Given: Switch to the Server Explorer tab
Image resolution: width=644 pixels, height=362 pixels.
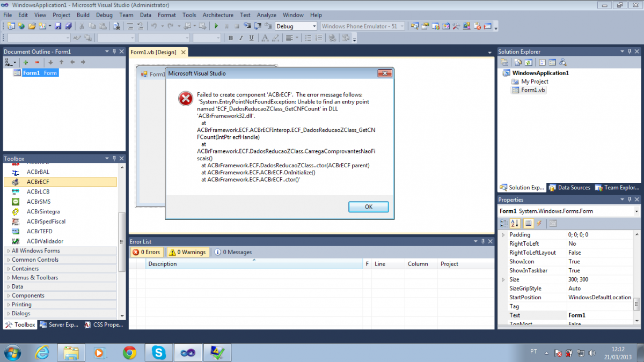Looking at the screenshot, I should 60,324.
